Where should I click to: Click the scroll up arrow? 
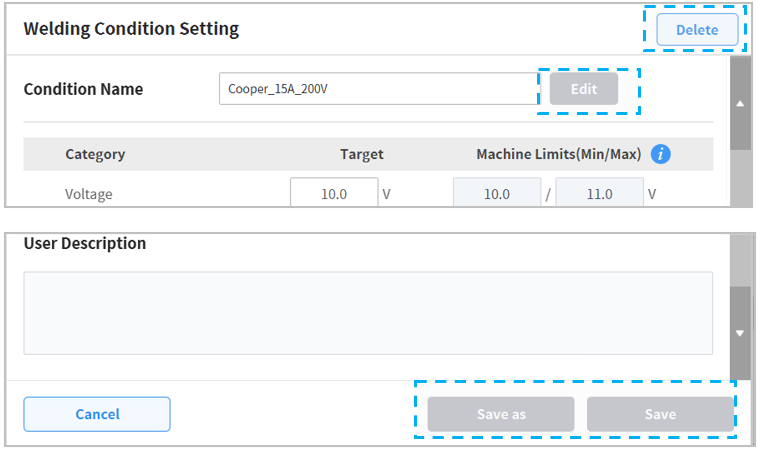click(740, 103)
